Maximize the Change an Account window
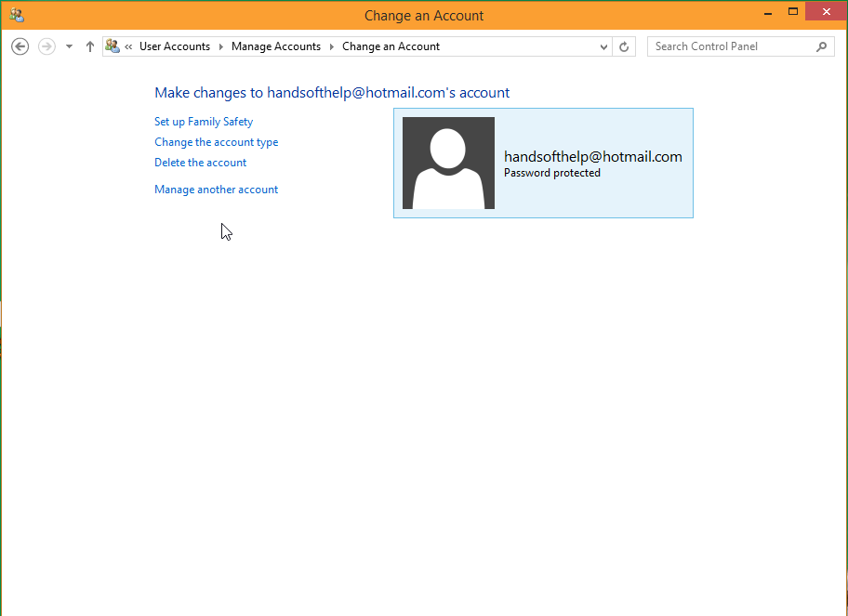The height and width of the screenshot is (616, 848). click(793, 12)
